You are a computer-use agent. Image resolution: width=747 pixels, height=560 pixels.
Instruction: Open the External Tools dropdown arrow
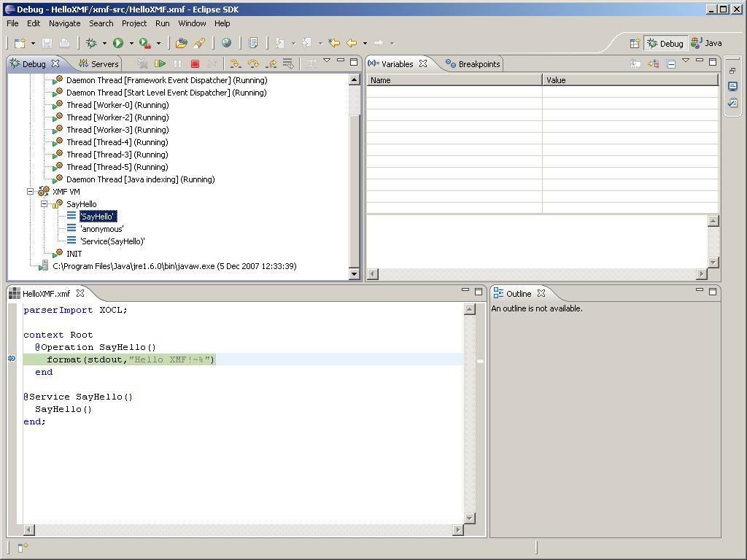[158, 43]
